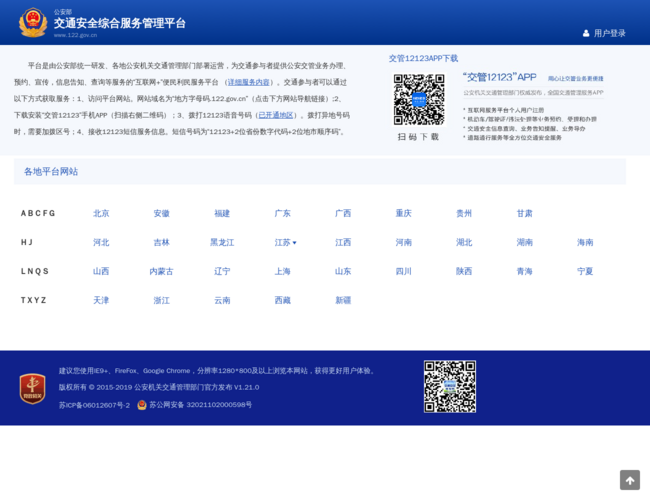Click the H J row label

(27, 242)
